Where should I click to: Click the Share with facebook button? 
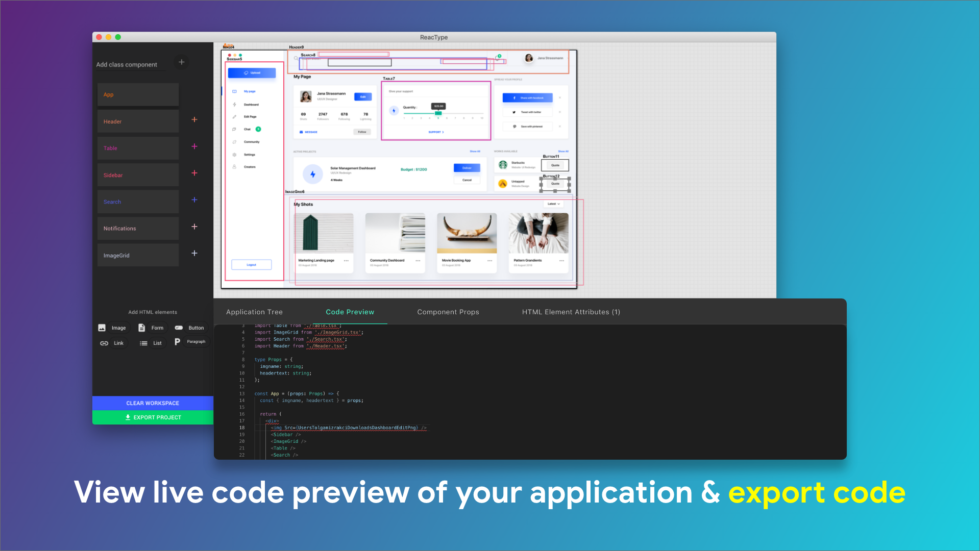click(528, 97)
